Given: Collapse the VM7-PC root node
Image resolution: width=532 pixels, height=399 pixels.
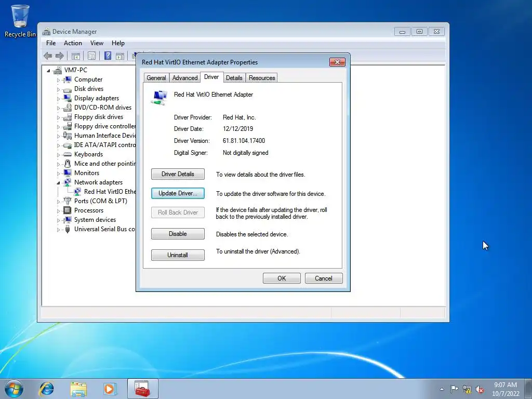Looking at the screenshot, I should point(48,71).
